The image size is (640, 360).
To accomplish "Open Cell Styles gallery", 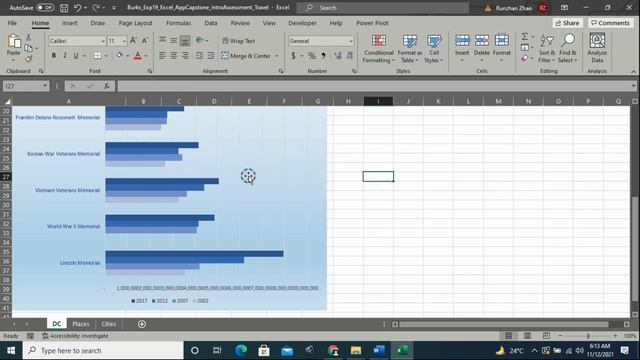I will tap(433, 49).
